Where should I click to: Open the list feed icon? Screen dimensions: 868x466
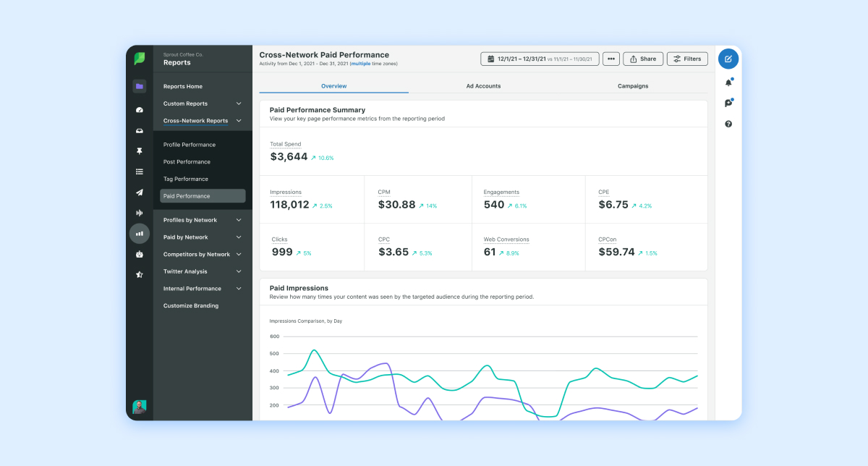click(x=140, y=171)
